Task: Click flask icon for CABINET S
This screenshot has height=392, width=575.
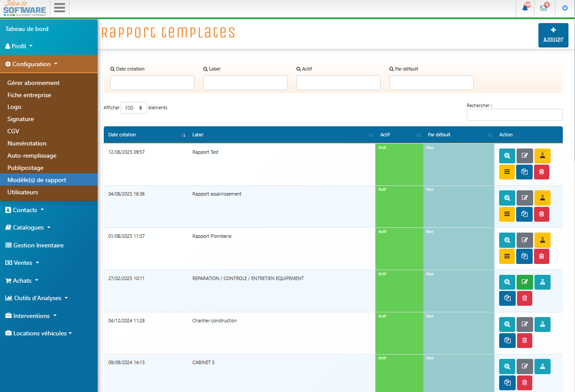Action: tap(542, 367)
